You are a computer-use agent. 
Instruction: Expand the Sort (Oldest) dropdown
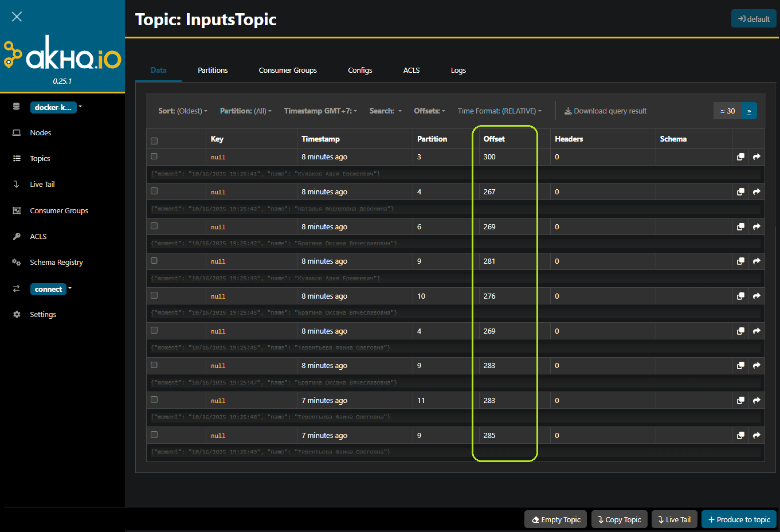tap(183, 111)
